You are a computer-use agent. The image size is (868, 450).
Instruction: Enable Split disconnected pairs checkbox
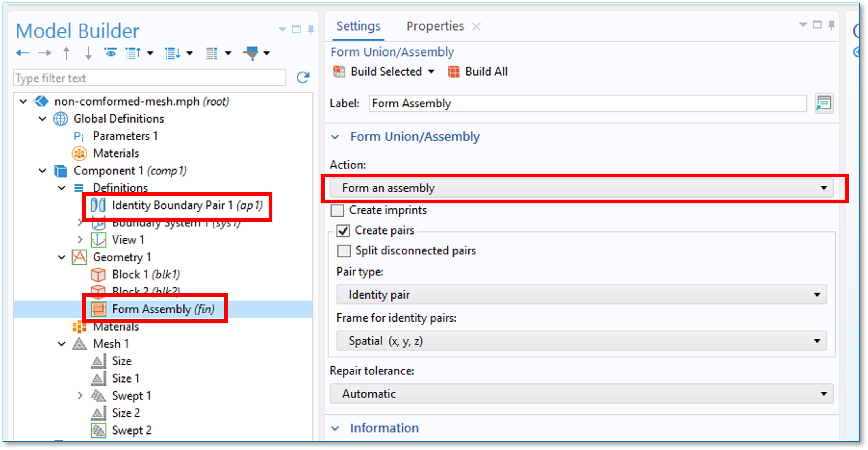point(344,251)
